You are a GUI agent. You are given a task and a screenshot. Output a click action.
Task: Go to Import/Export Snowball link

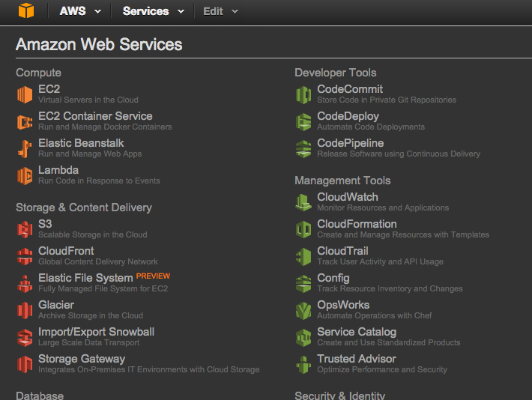point(97,332)
